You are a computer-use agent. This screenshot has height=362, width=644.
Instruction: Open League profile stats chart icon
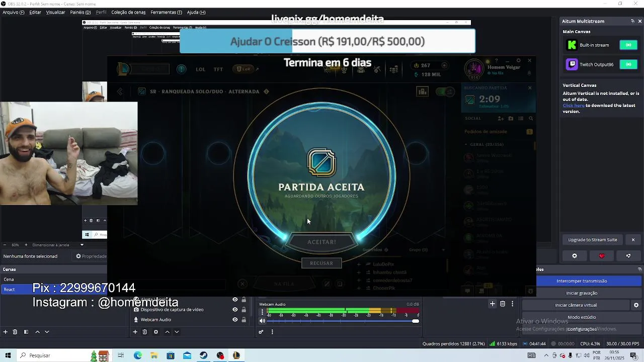tap(422, 92)
